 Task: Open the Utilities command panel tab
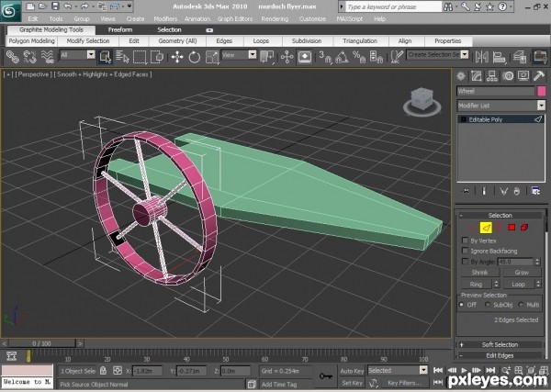(539, 76)
